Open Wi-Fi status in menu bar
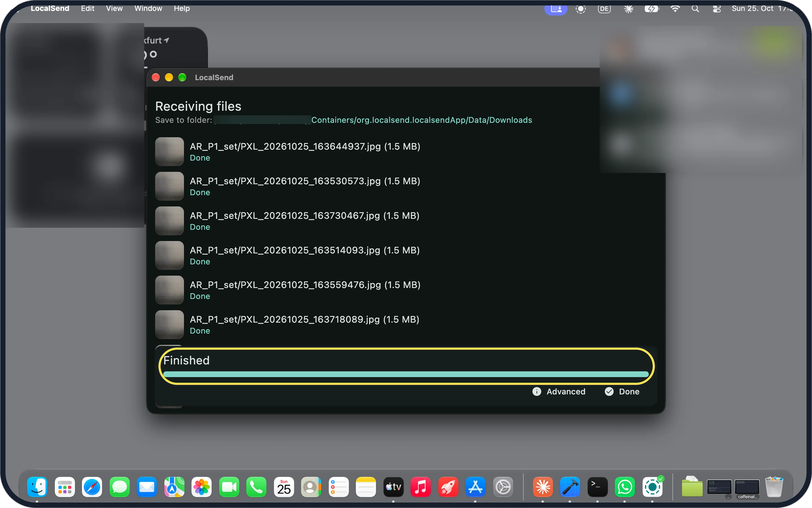 coord(675,9)
